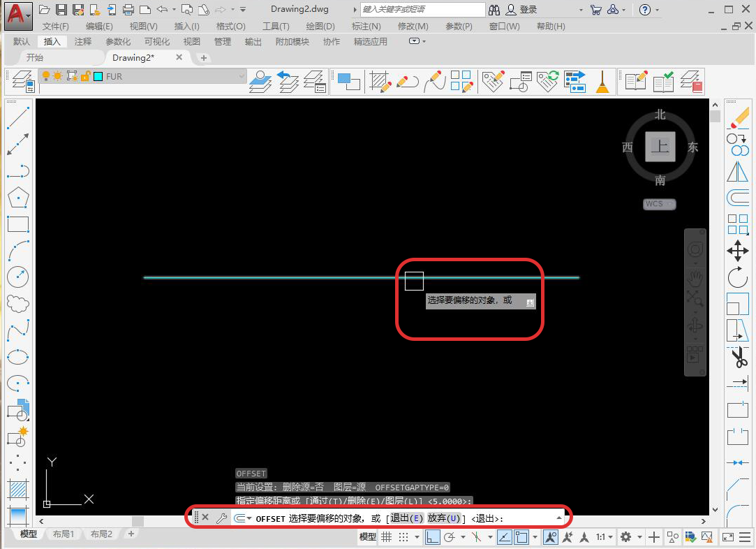Click the Save icon in quick access toolbar

coord(61,9)
